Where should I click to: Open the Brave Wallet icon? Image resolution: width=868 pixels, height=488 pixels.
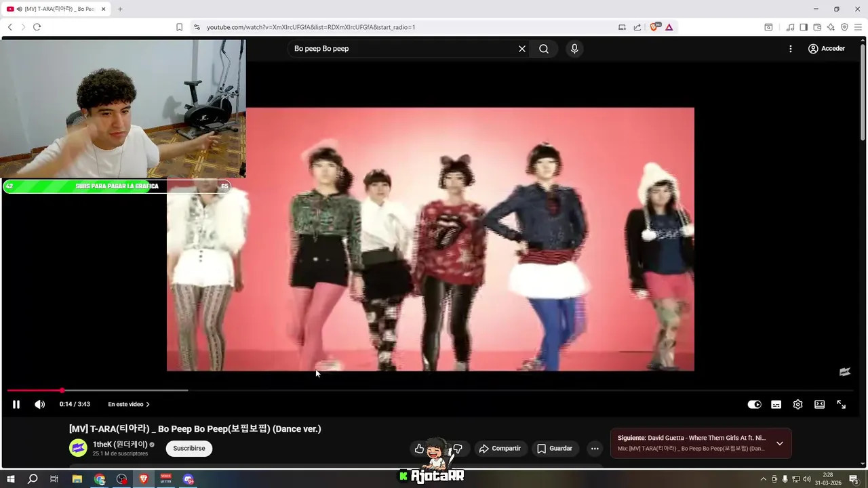click(x=817, y=27)
